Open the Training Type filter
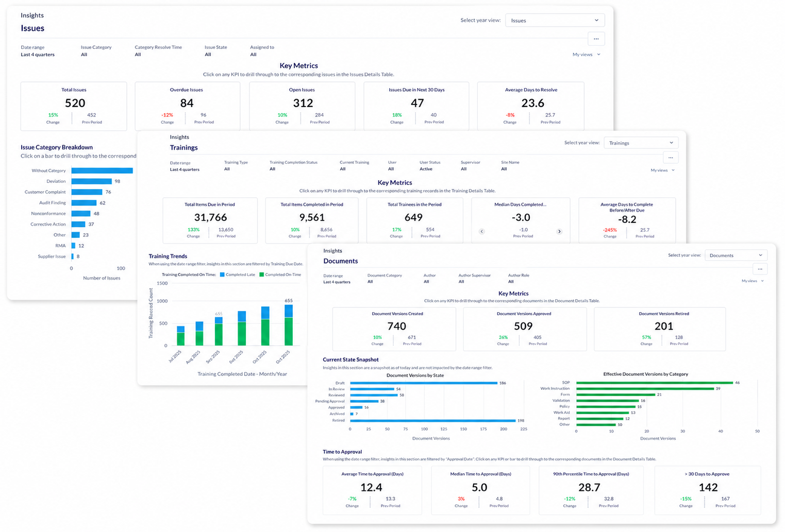 click(236, 165)
